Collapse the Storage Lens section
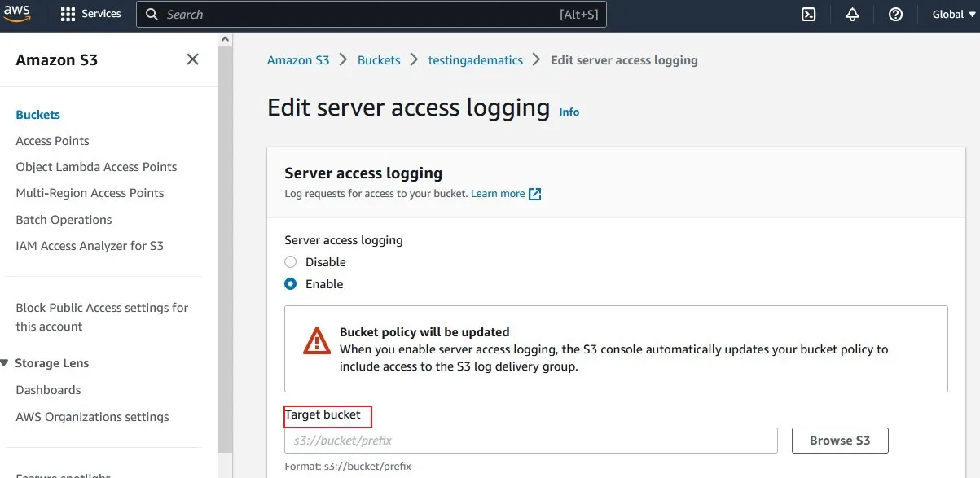Image resolution: width=980 pixels, height=478 pixels. click(5, 363)
